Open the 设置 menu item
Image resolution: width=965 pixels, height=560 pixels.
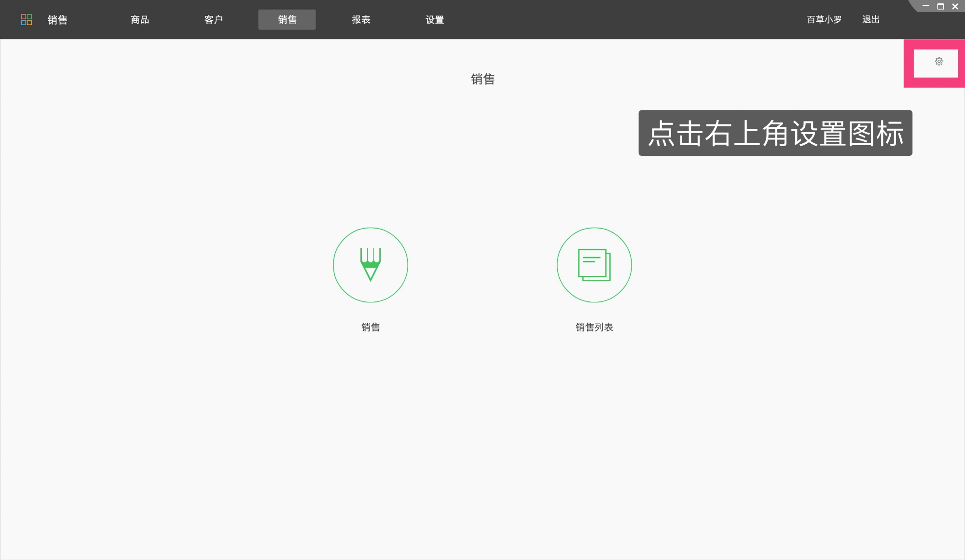434,19
